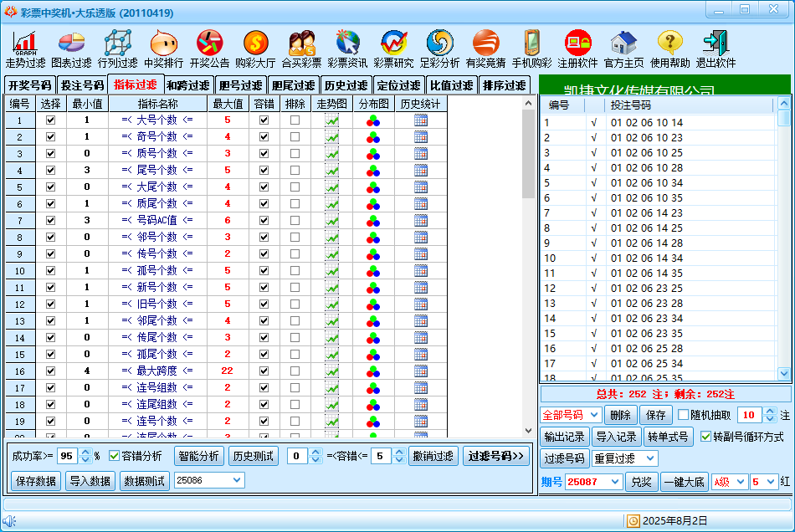Enable 排除 checkbox for 奇号个数 row

295,136
